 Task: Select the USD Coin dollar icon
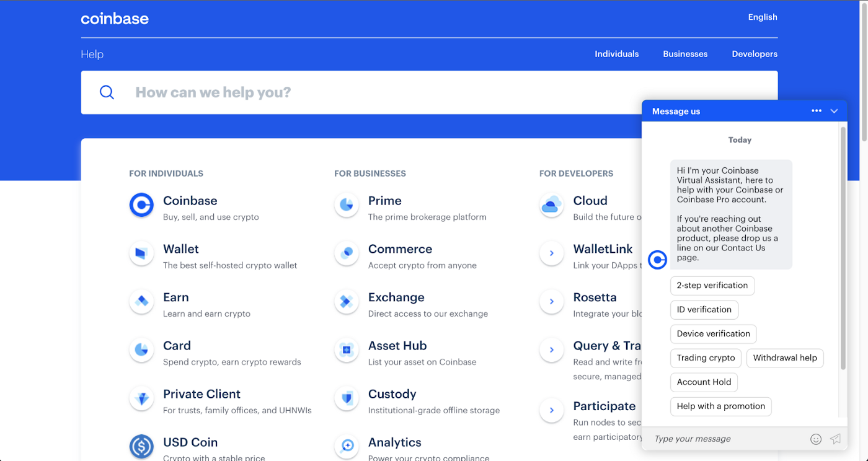(x=141, y=446)
